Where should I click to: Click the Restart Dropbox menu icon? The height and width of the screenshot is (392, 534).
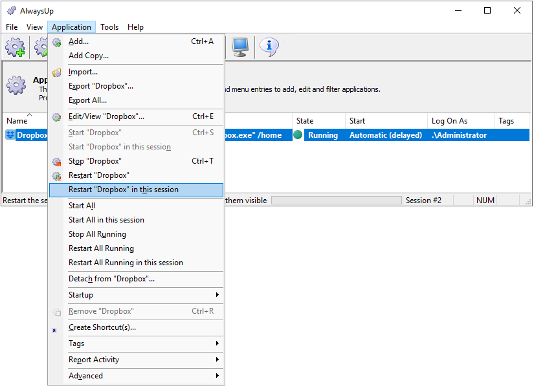56,176
